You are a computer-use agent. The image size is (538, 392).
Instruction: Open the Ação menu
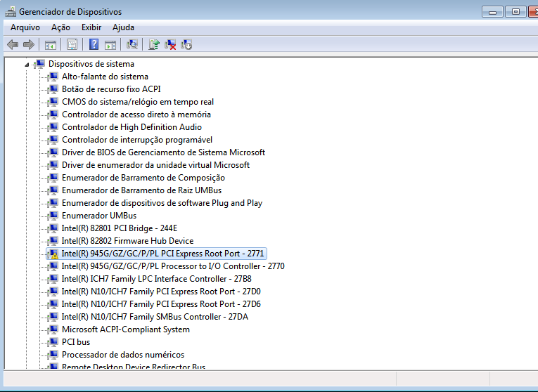pyautogui.click(x=60, y=27)
